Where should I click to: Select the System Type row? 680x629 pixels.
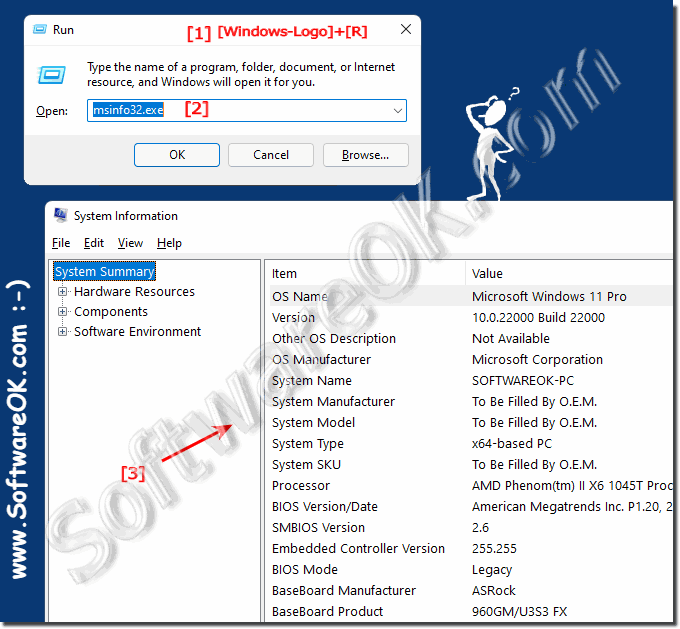tap(471, 443)
